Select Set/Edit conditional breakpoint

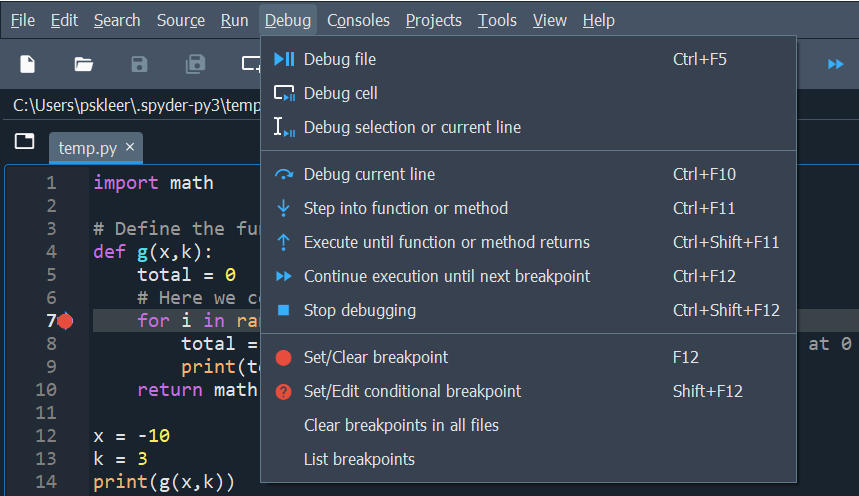click(x=528, y=391)
